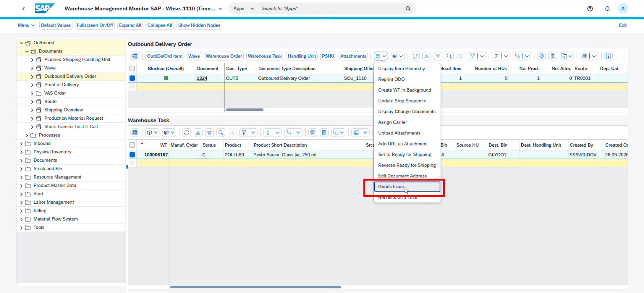Toggle select-all checkbox in Outbound Delivery Order table

132,69
